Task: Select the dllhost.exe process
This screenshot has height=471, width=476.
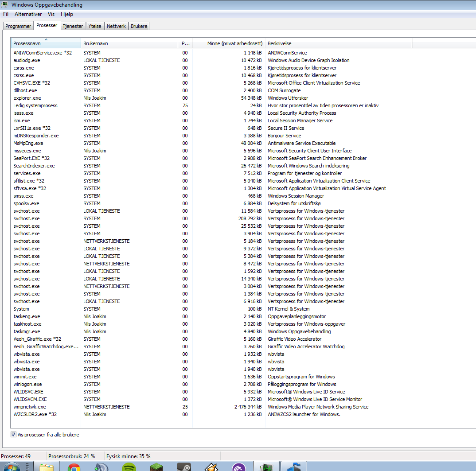Action: pos(211,90)
